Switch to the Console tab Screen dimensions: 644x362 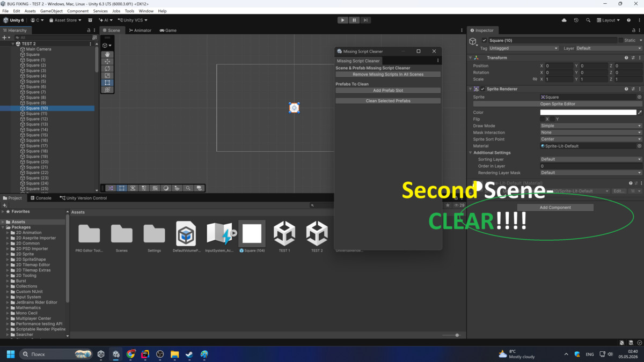pos(40,198)
